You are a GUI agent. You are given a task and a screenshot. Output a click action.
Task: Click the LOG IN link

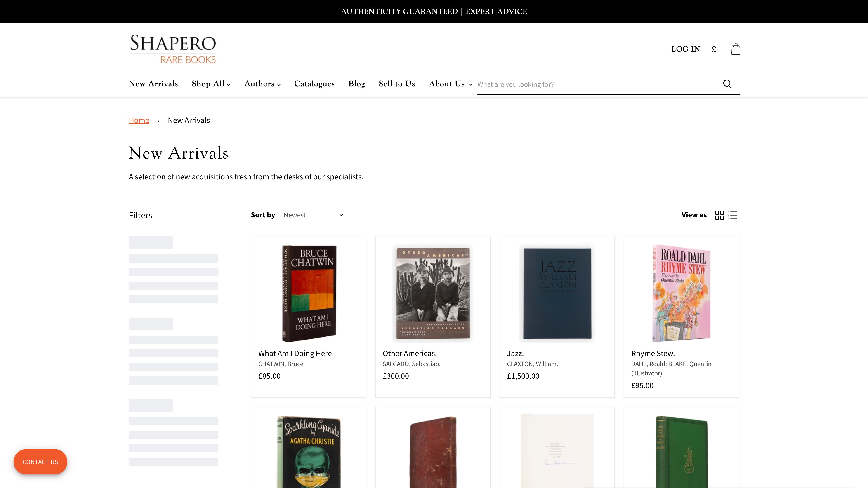pyautogui.click(x=685, y=49)
